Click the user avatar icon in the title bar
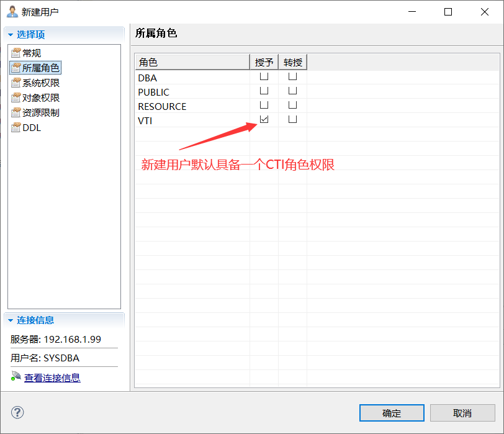This screenshot has width=504, height=434. click(13, 11)
